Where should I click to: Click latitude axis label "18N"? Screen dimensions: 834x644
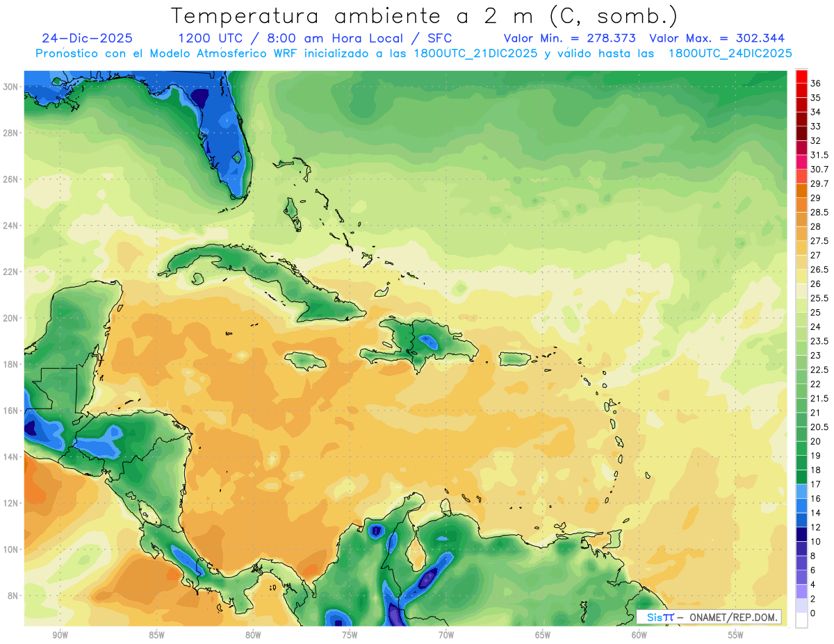(11, 364)
